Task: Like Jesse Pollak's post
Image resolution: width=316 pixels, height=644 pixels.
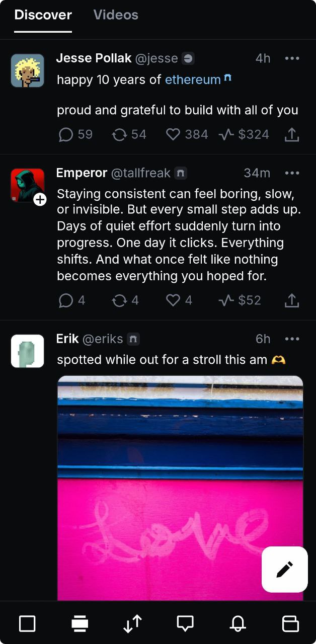Action: (x=173, y=134)
